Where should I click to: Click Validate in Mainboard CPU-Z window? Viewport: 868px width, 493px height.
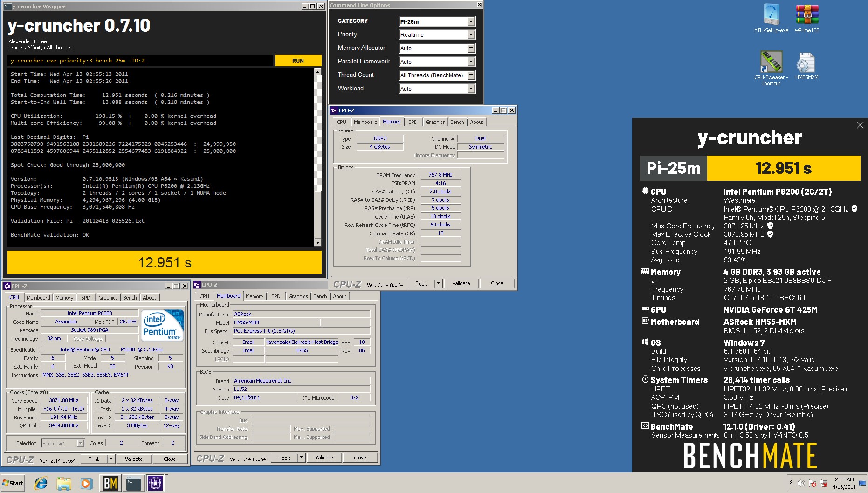pos(324,458)
